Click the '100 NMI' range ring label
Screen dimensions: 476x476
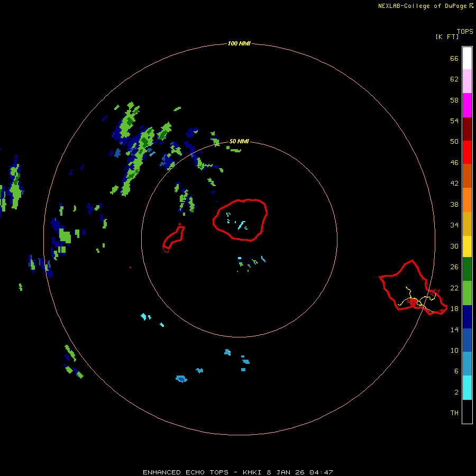pyautogui.click(x=239, y=44)
